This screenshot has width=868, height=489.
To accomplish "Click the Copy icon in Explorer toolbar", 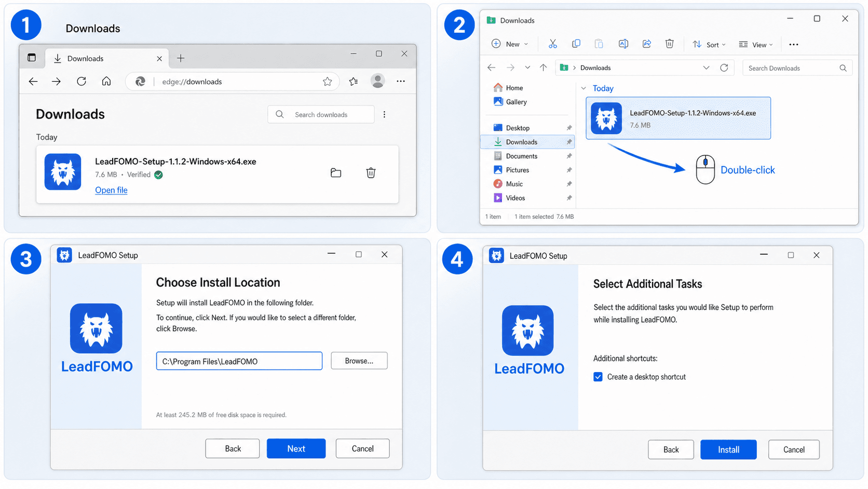I will coord(576,44).
